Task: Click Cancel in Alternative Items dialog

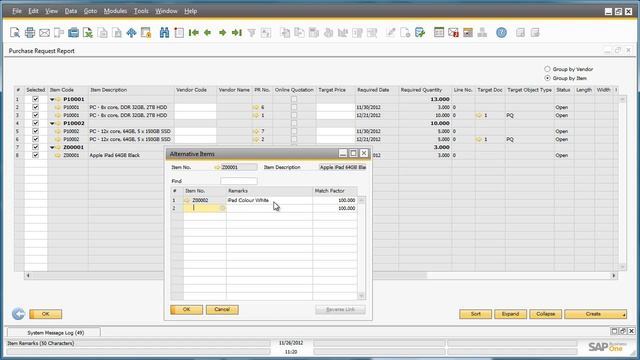Action: point(222,309)
